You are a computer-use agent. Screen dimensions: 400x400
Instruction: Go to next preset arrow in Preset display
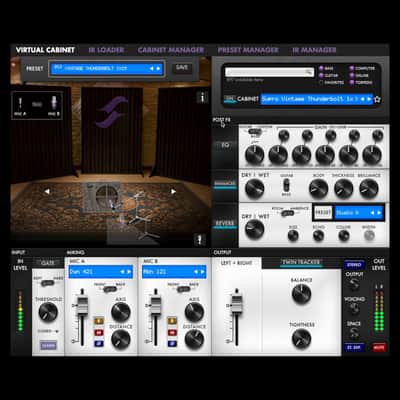[x=159, y=69]
